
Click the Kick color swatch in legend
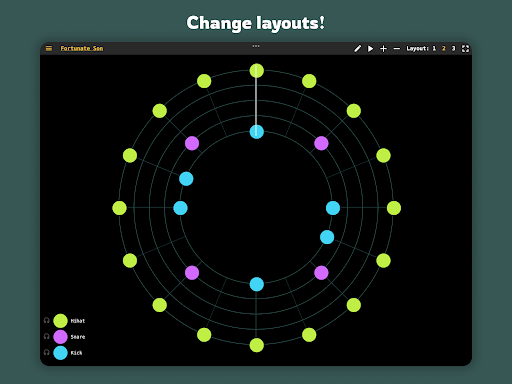(x=60, y=353)
